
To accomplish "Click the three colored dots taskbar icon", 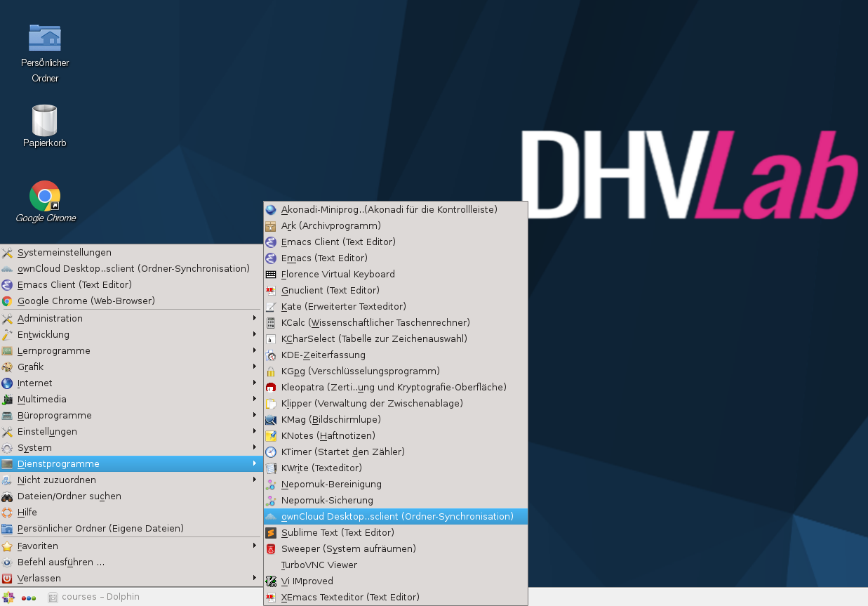I will point(29,598).
